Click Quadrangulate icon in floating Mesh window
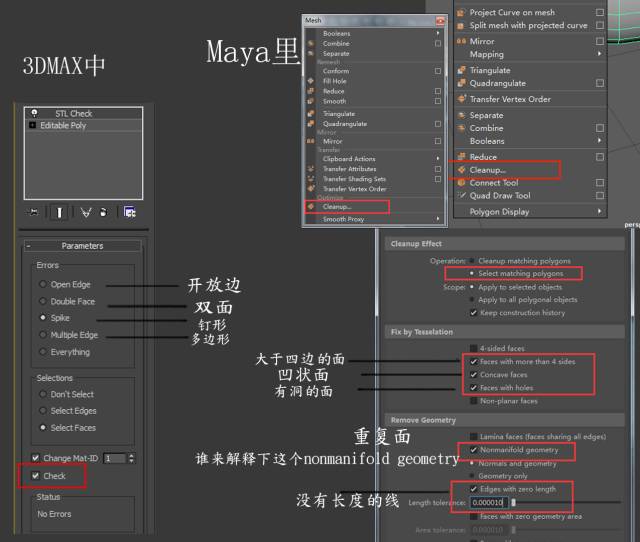The image size is (640, 542). 311,123
